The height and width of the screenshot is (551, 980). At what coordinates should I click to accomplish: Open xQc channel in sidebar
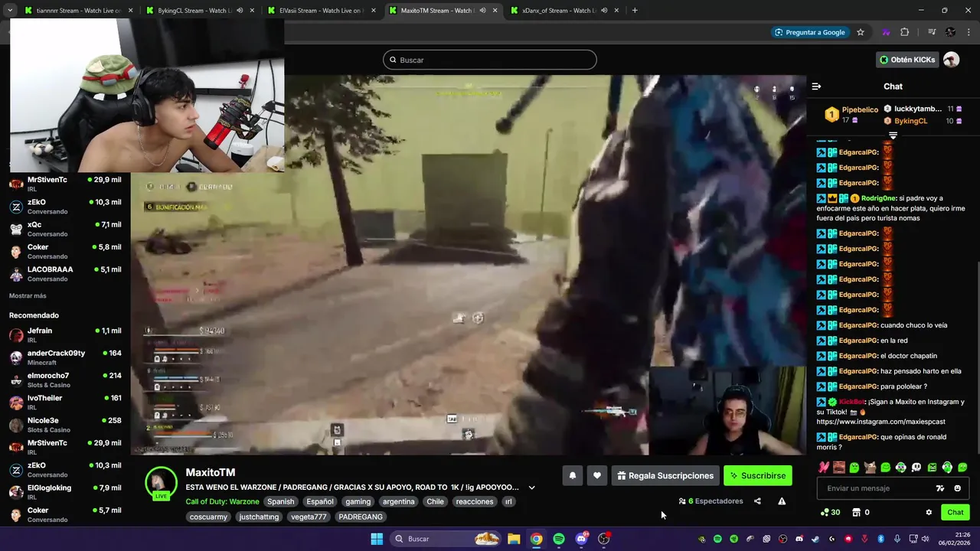click(x=65, y=229)
